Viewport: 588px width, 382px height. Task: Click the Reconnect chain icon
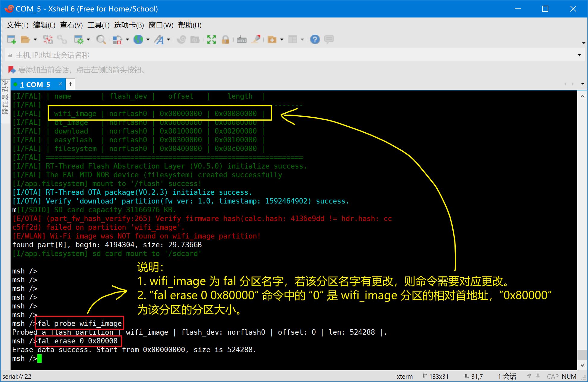coord(62,39)
